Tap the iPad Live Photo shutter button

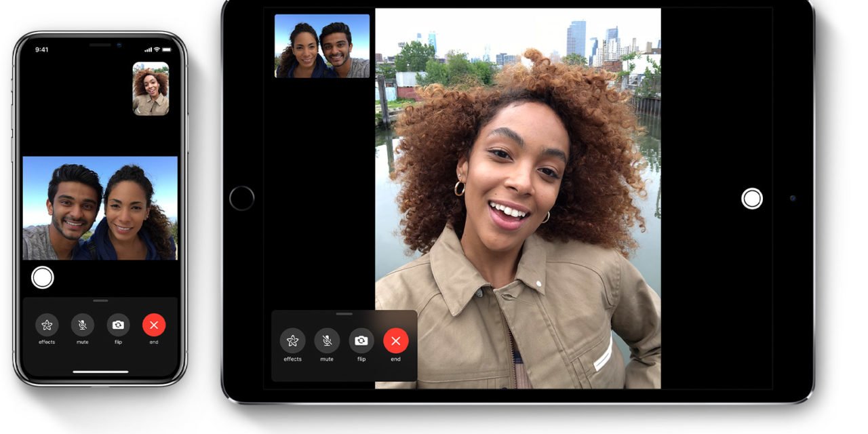pos(751,199)
